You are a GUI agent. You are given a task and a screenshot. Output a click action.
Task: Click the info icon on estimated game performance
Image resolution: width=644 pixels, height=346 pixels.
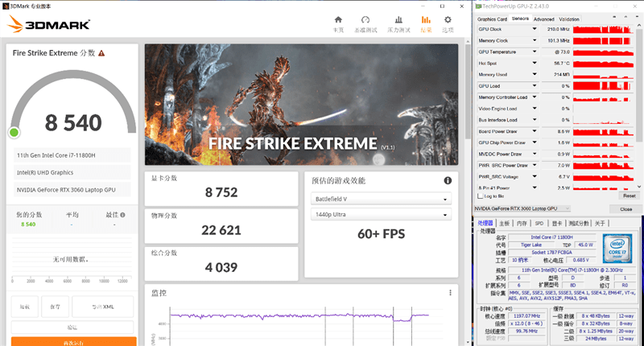(448, 180)
